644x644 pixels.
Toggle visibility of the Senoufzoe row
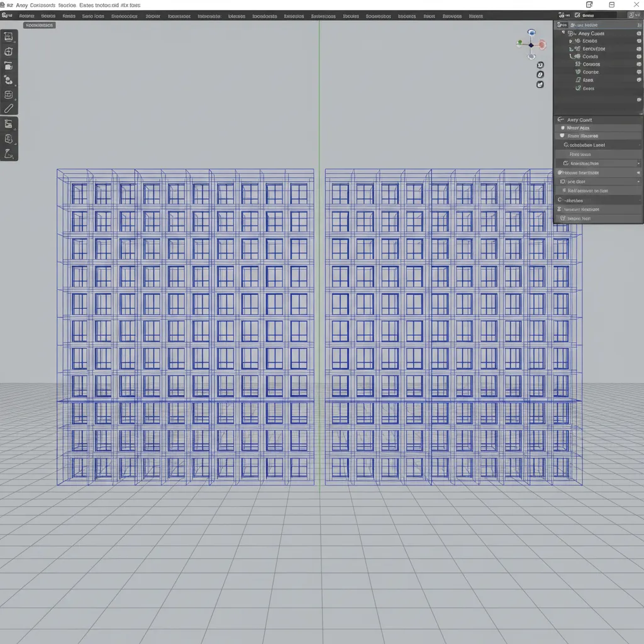coord(639,49)
